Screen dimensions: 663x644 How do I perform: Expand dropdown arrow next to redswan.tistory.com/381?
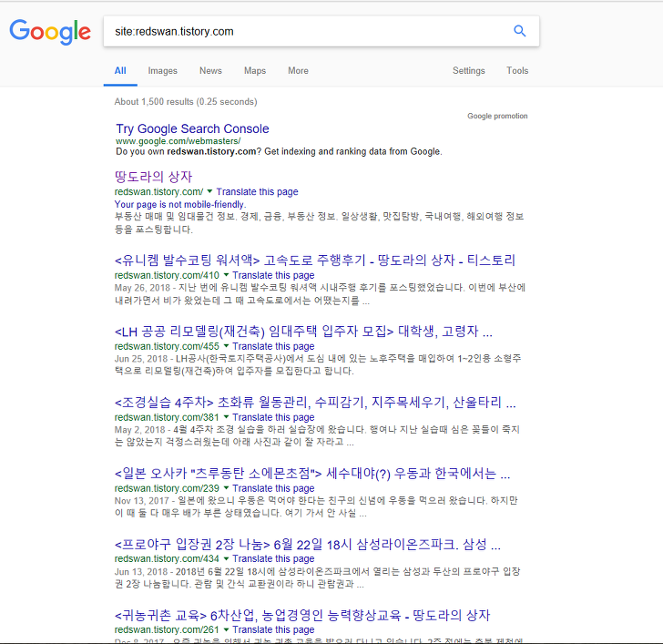point(226,417)
